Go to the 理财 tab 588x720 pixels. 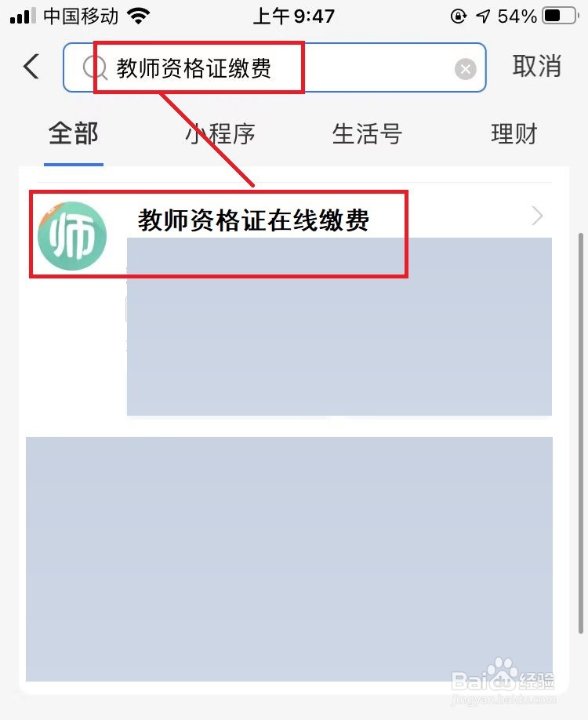[514, 134]
